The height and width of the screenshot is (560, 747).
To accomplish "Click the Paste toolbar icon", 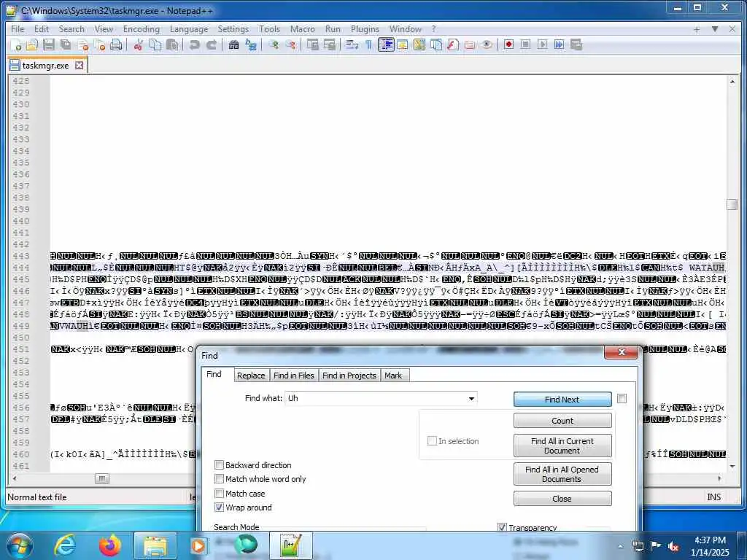I will click(172, 44).
